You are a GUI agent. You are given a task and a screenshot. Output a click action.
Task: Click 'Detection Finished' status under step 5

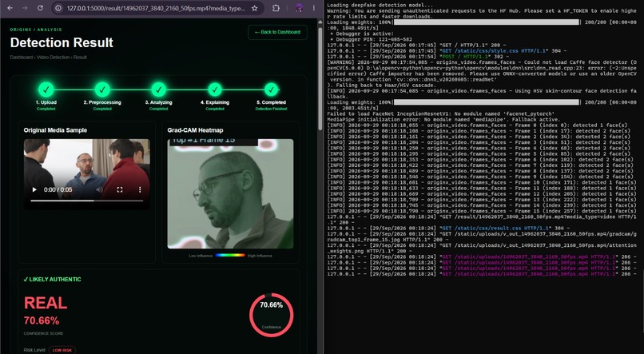[x=271, y=109]
